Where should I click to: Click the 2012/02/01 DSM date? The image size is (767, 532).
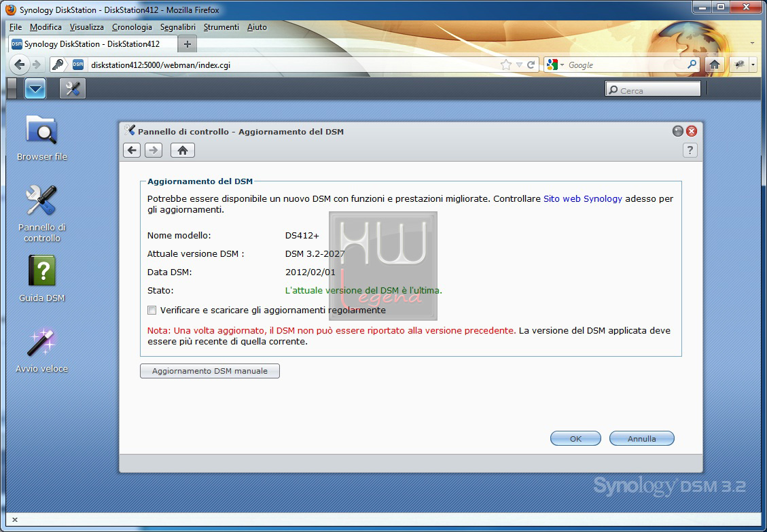[x=310, y=272]
